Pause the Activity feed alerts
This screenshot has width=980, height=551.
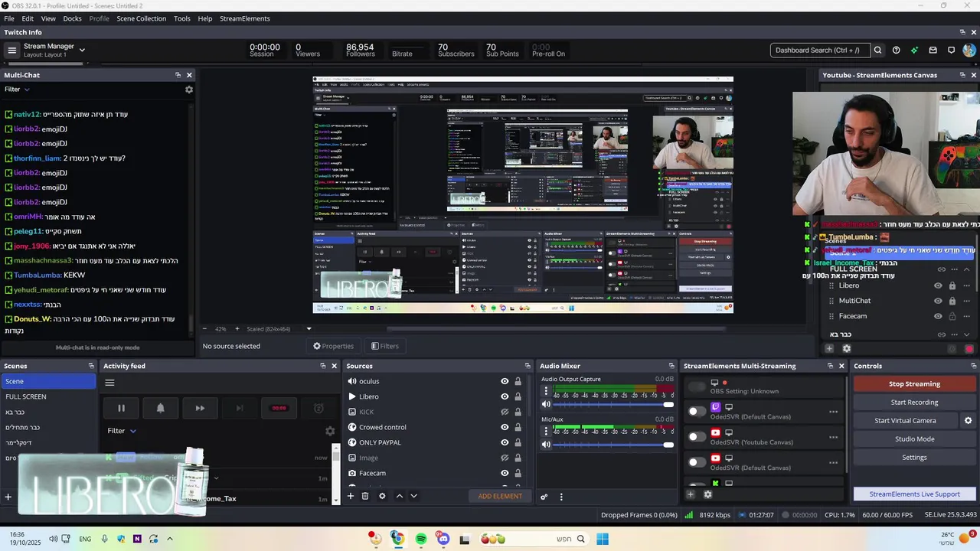point(121,408)
